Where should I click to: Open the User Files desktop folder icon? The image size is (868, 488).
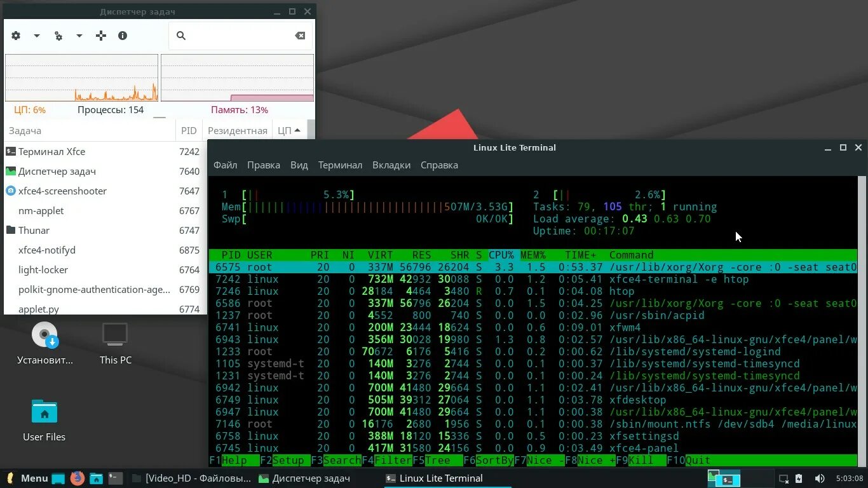pyautogui.click(x=44, y=420)
